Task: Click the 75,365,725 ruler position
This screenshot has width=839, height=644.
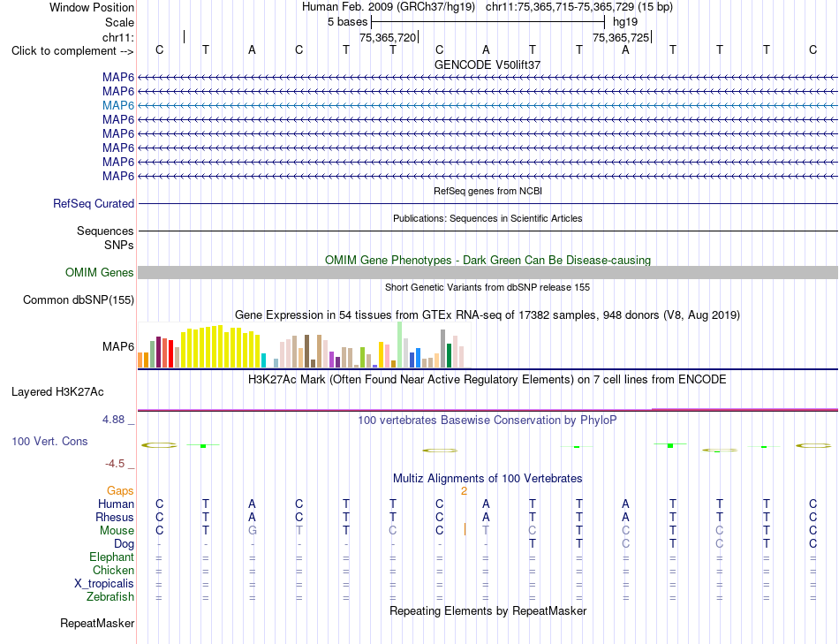Action: coord(621,37)
